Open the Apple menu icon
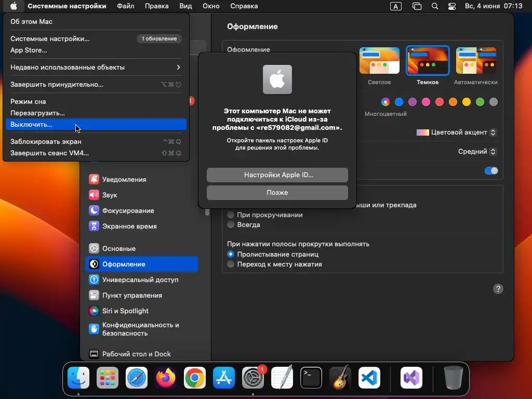This screenshot has width=532, height=399. click(x=14, y=6)
